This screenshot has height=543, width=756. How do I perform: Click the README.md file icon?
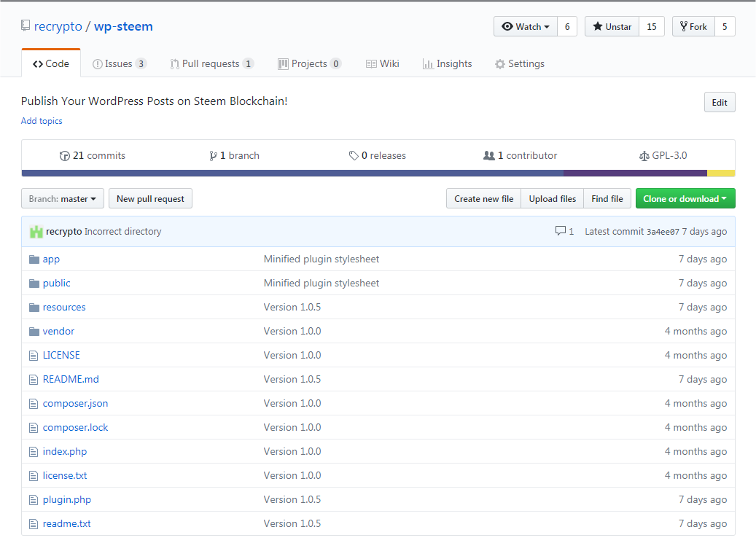[34, 380]
